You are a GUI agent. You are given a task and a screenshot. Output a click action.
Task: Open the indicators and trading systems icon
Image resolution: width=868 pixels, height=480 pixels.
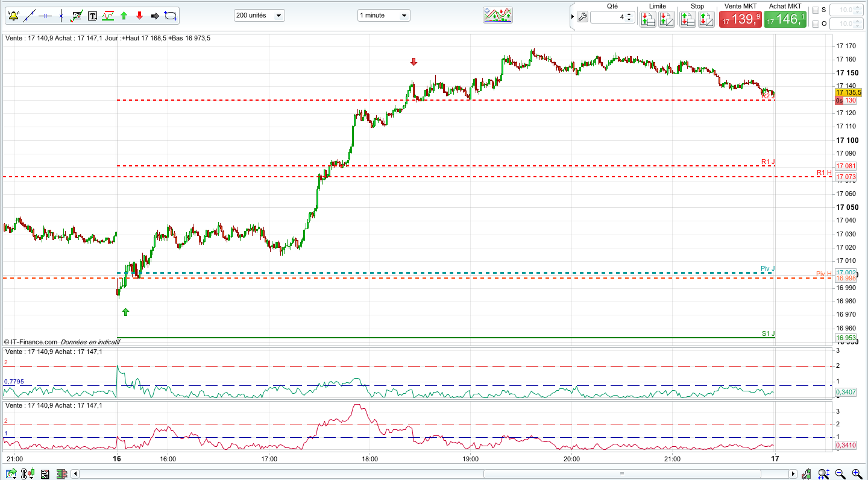[498, 15]
